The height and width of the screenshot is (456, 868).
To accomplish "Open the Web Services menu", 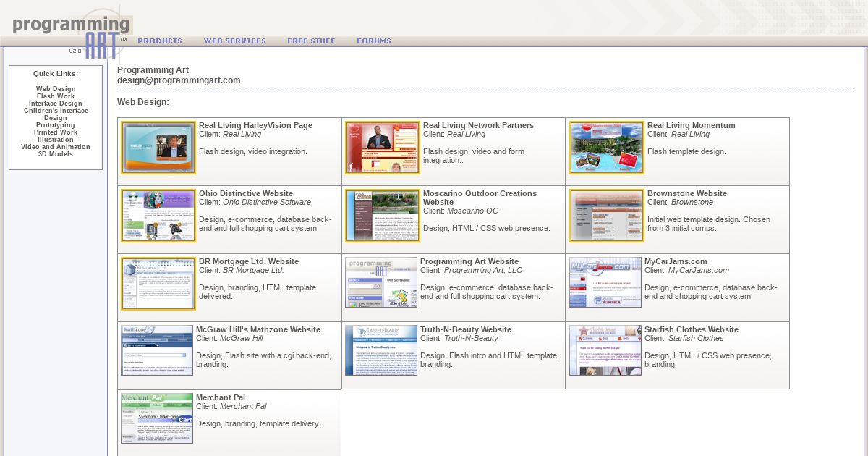I will 235,41.
